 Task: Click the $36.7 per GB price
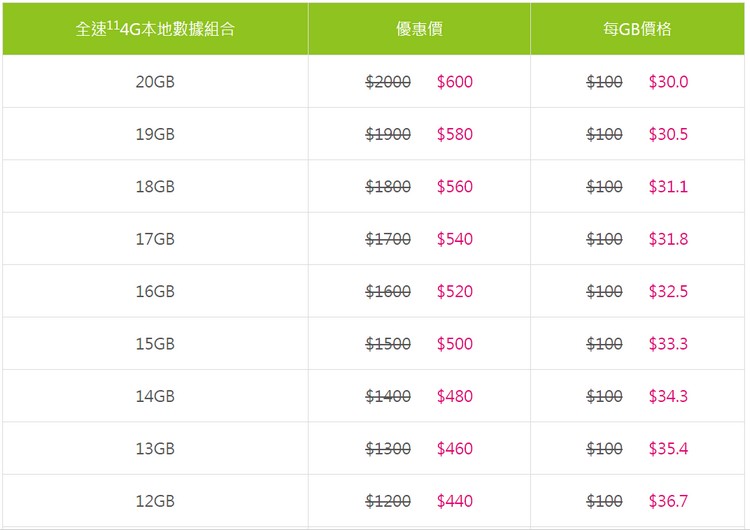tap(668, 501)
